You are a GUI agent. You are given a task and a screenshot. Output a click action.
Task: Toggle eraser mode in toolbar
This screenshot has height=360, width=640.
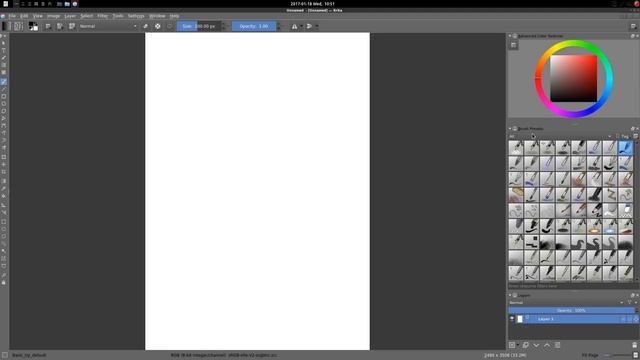pyautogui.click(x=145, y=26)
